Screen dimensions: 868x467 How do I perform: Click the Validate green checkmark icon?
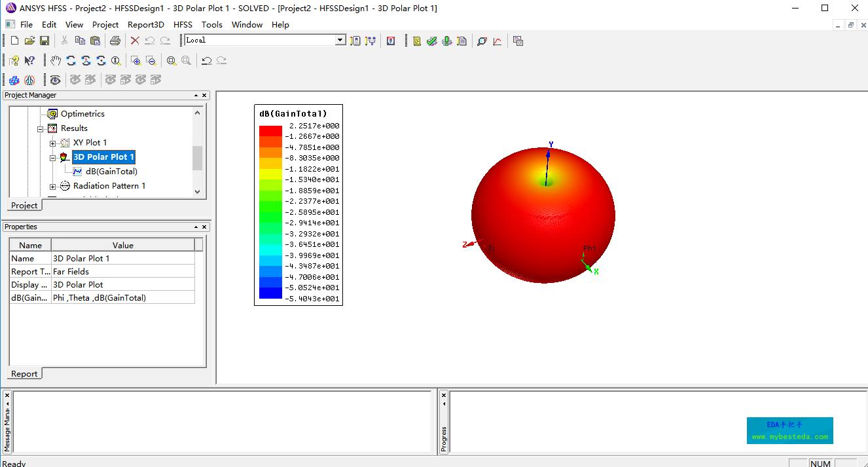click(431, 41)
